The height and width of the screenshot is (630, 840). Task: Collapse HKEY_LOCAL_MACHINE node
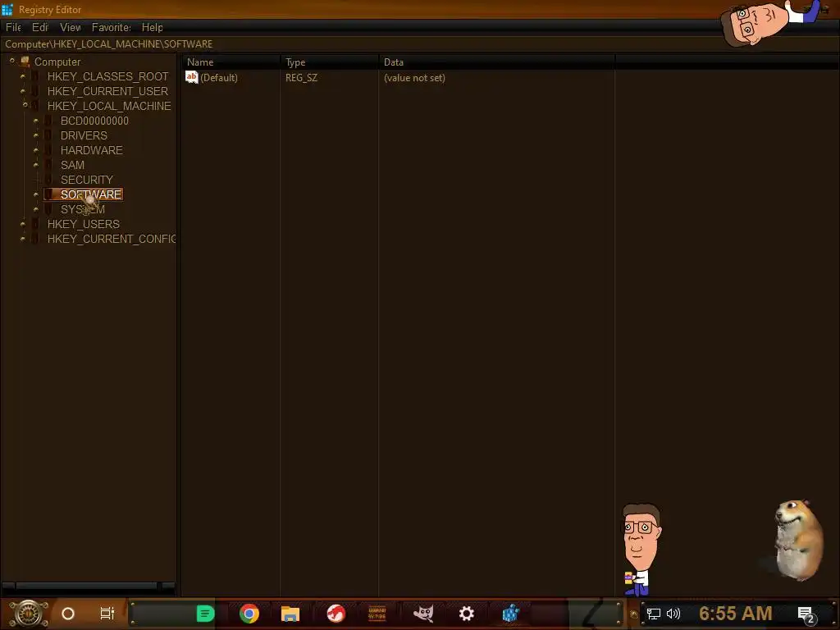click(25, 106)
